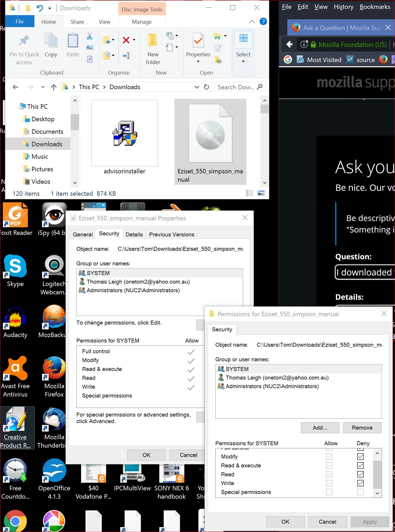Open the File tab in Explorer

tap(20, 22)
